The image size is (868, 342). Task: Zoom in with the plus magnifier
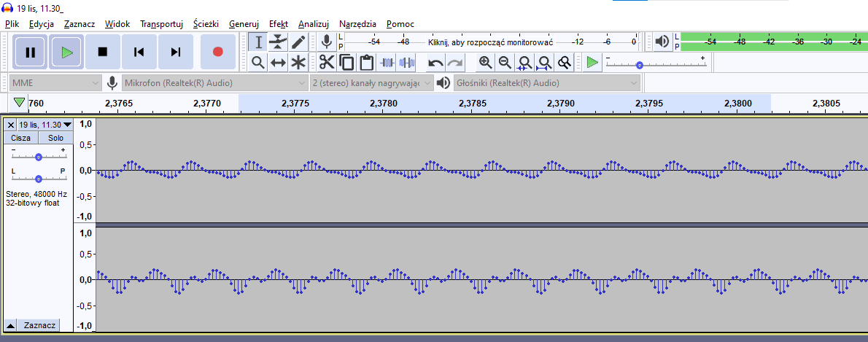pos(486,63)
